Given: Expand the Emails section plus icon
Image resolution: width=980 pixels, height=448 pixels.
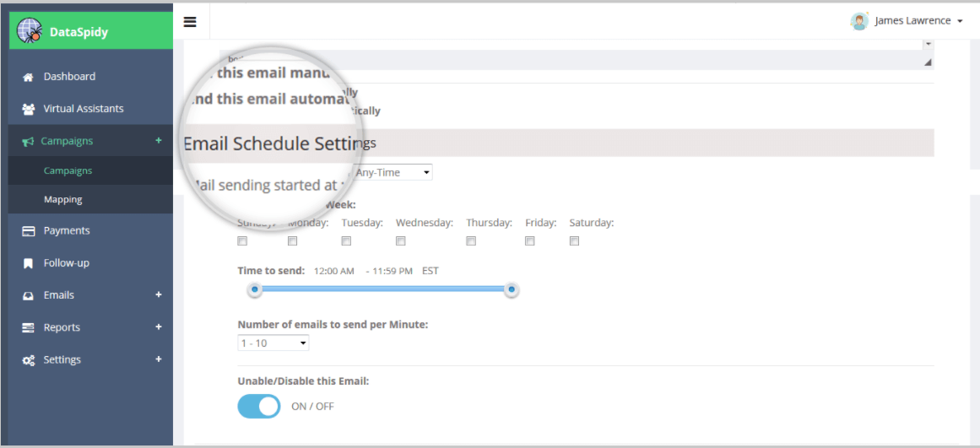Looking at the screenshot, I should click(x=159, y=294).
